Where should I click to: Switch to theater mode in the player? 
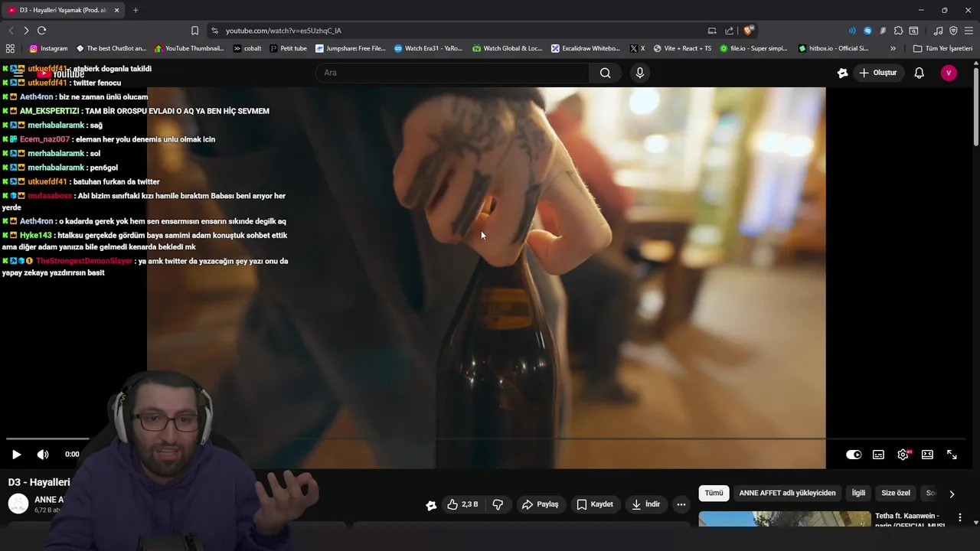[x=927, y=455]
